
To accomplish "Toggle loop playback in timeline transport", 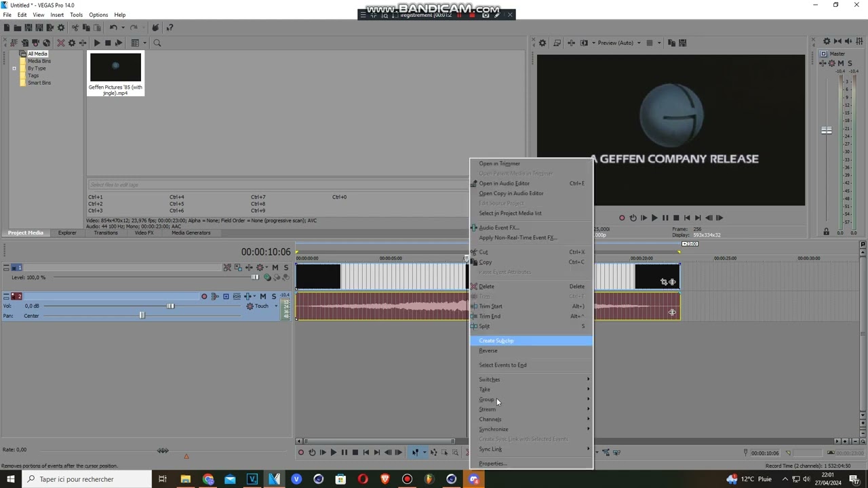I will coord(312,452).
